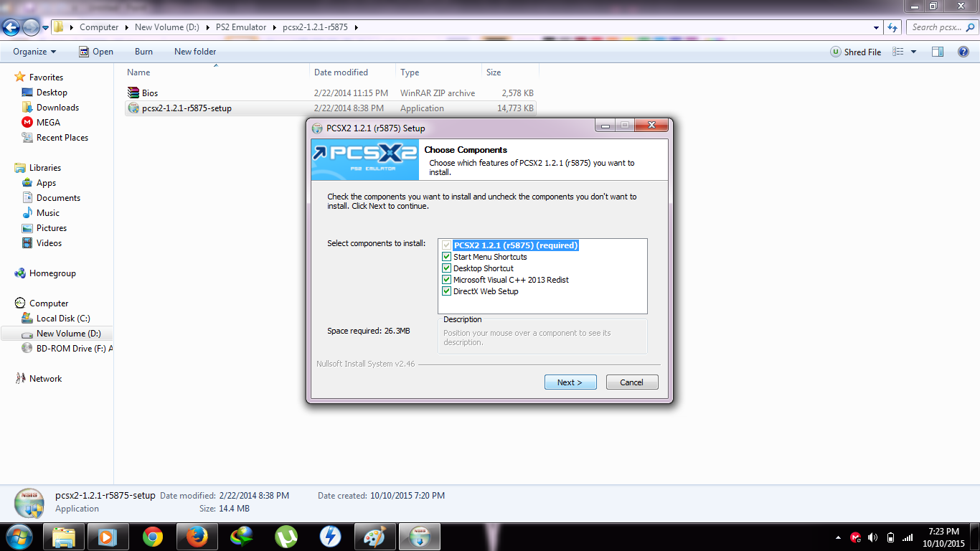Click Next in the PCSX2 setup
The image size is (980, 551).
pyautogui.click(x=570, y=382)
